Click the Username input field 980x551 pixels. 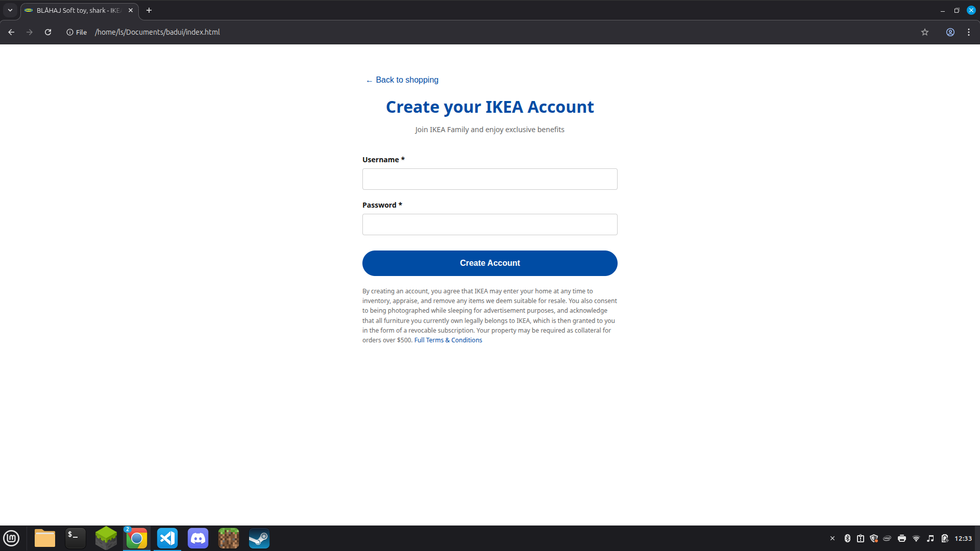[489, 179]
